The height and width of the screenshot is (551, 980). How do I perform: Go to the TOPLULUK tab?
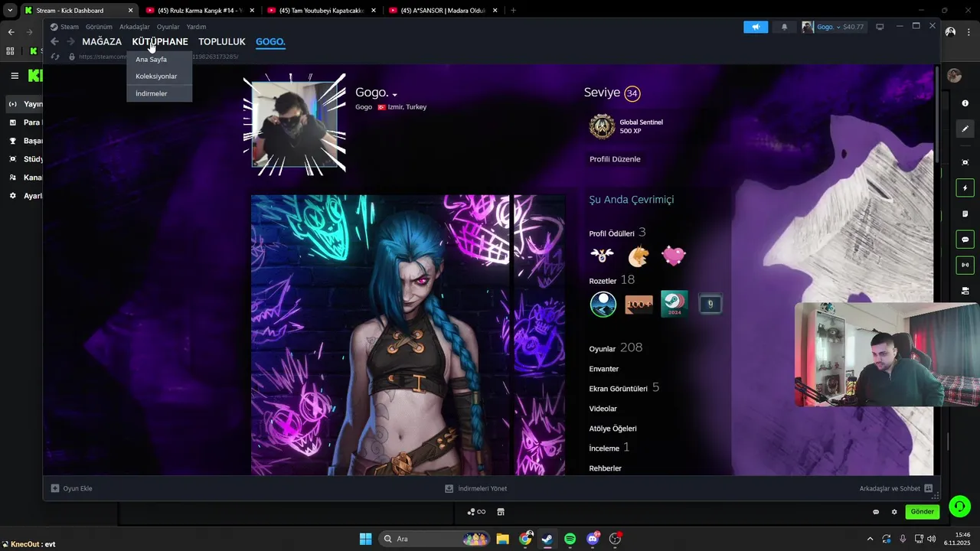point(222,41)
